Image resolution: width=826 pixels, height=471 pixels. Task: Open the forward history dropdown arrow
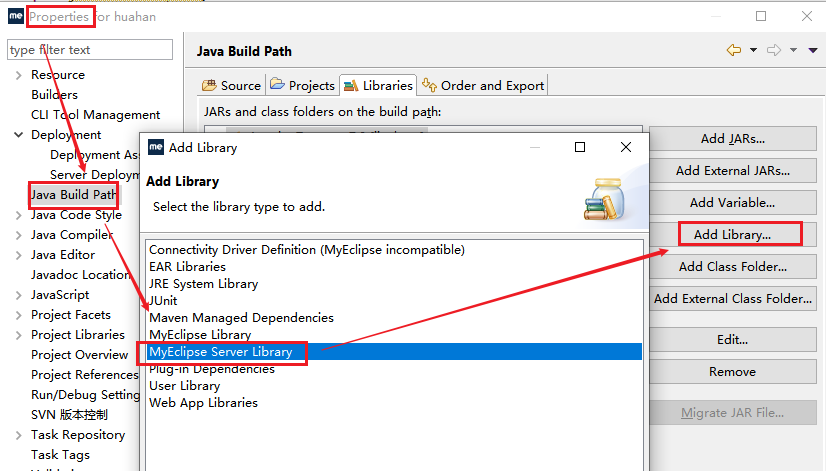click(x=793, y=50)
